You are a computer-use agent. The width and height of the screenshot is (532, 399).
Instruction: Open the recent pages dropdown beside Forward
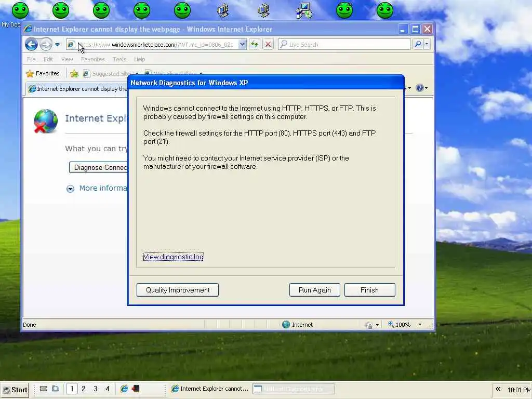point(57,45)
